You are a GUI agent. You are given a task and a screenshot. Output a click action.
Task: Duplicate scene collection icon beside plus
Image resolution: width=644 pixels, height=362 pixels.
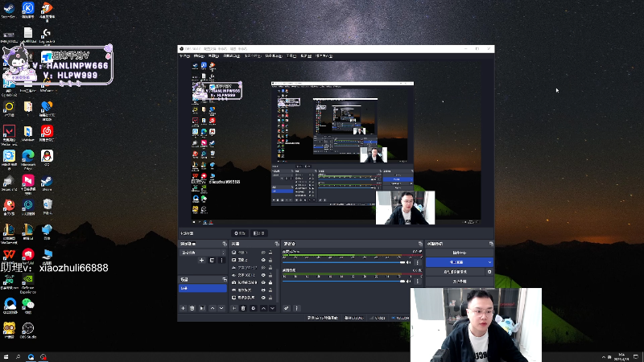pos(212,260)
